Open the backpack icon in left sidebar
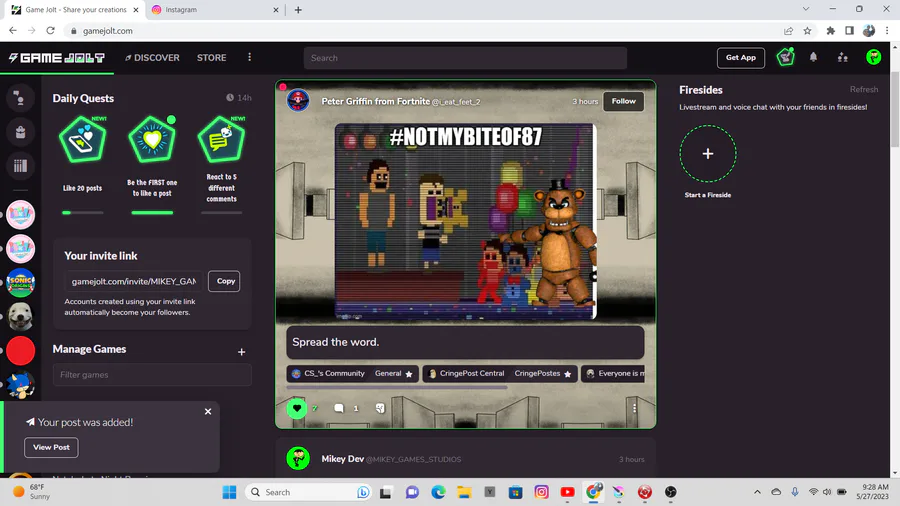 click(20, 132)
